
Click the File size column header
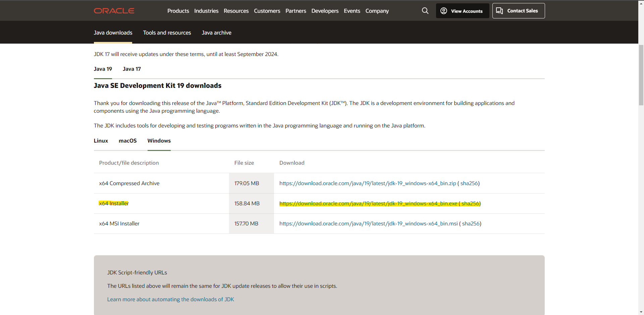tap(244, 163)
